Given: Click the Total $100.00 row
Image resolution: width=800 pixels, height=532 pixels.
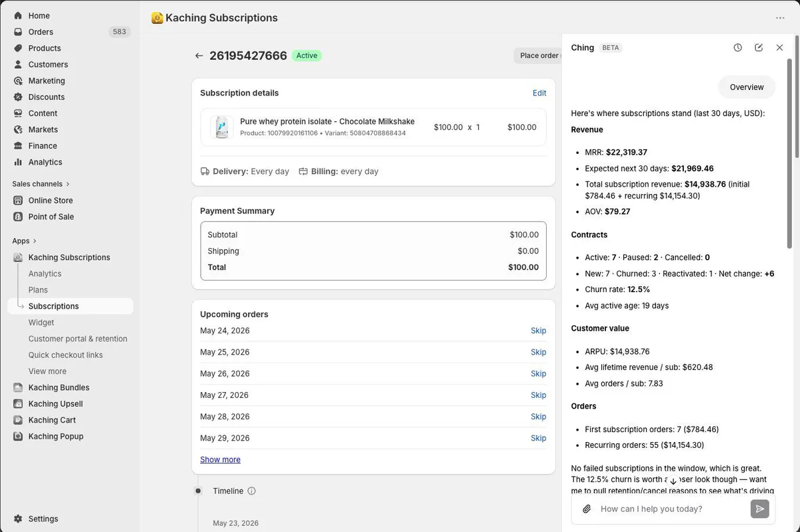Looking at the screenshot, I should (x=373, y=267).
